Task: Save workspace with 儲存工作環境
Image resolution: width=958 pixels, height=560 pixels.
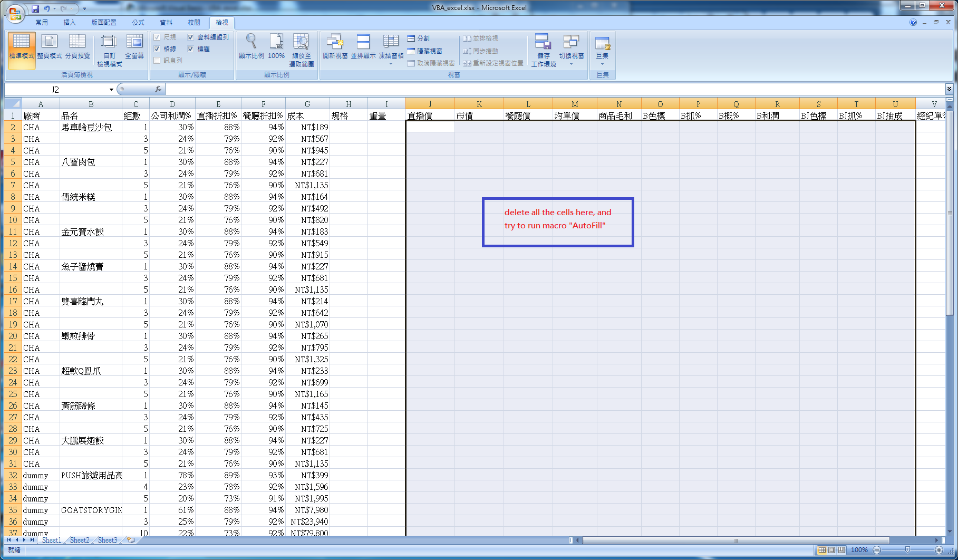Action: (x=544, y=50)
